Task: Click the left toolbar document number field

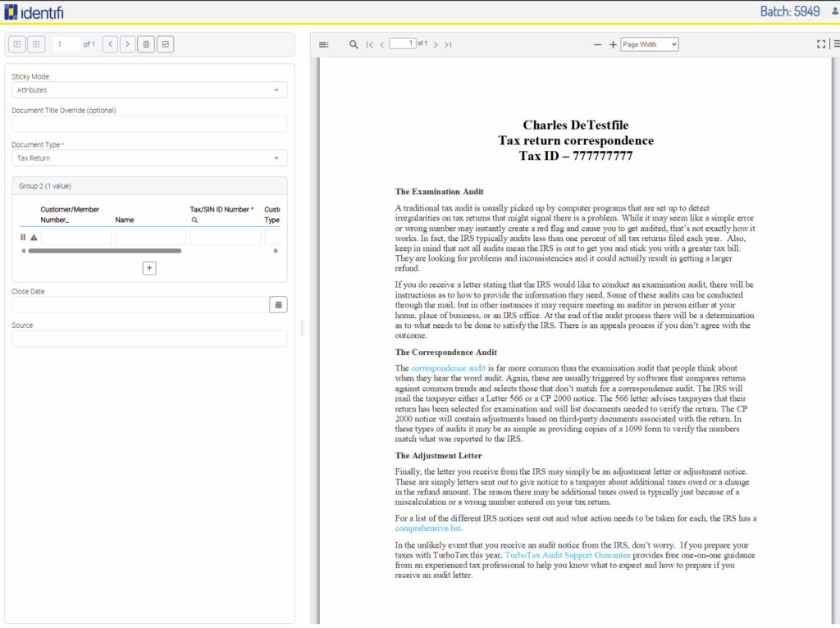Action: tap(66, 44)
